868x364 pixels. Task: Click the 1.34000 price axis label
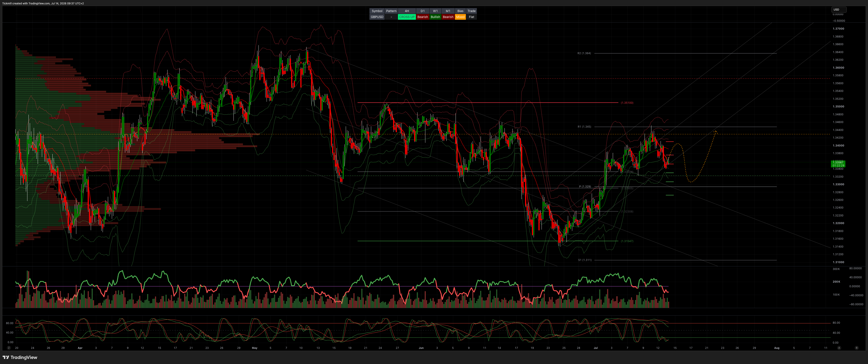[x=838, y=146]
